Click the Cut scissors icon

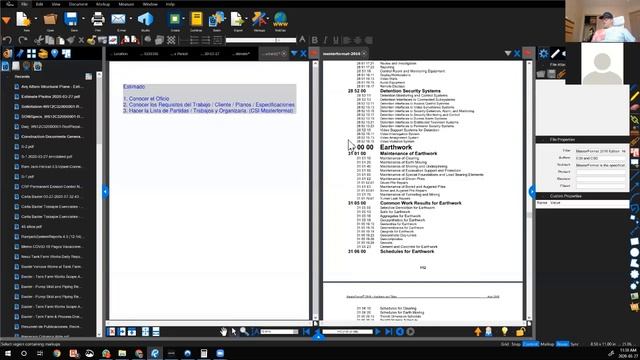38,40
